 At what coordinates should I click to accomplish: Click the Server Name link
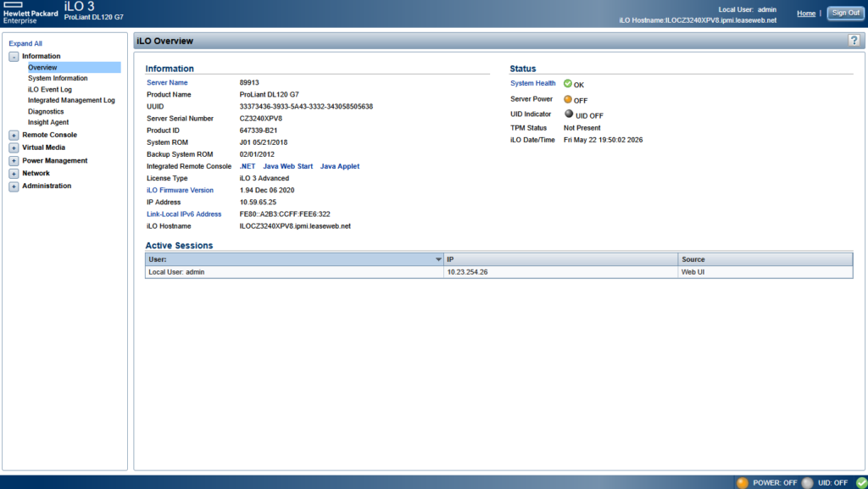click(x=167, y=82)
